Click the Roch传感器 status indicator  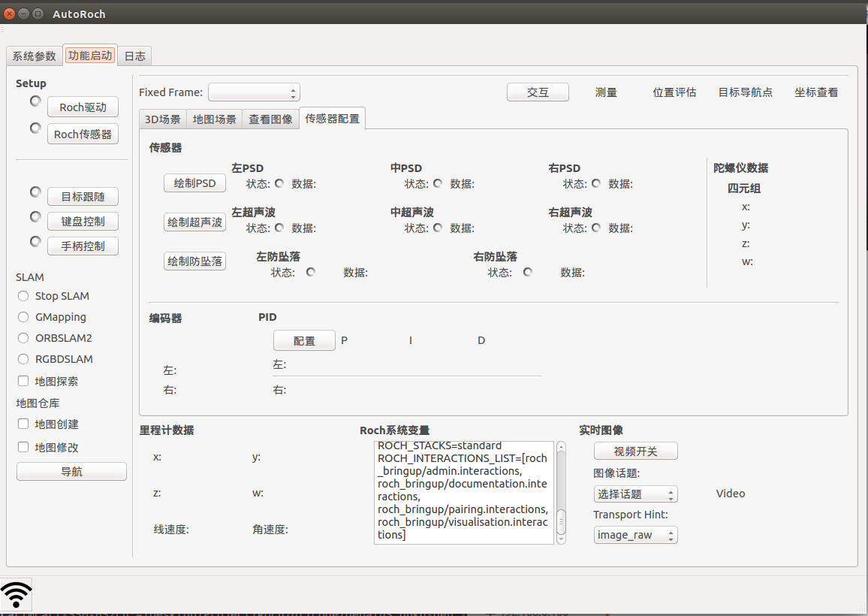[35, 128]
